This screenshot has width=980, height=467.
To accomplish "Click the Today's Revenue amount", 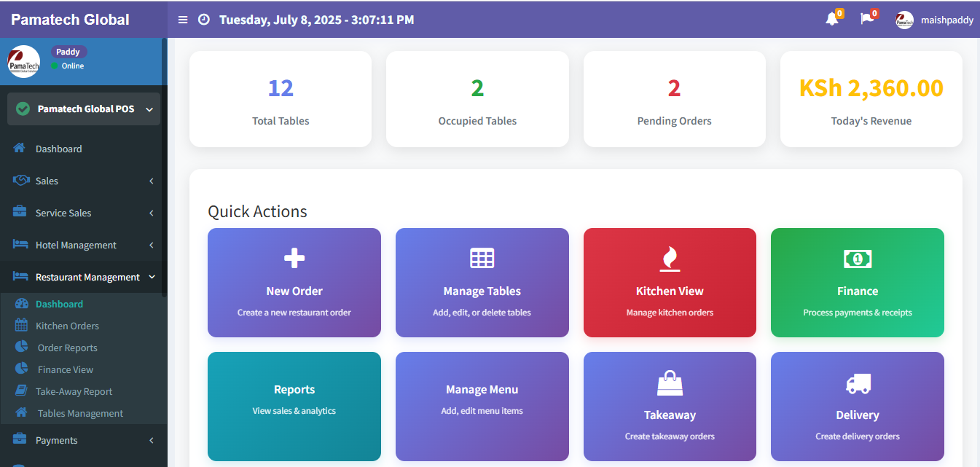I will (871, 87).
